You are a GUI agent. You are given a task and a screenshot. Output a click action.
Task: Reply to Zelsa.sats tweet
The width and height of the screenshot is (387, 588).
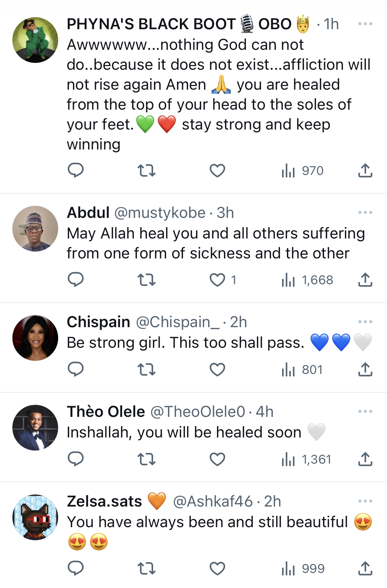76,568
